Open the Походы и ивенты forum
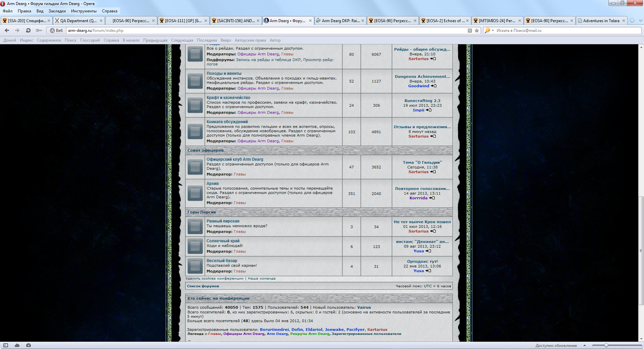This screenshot has height=349, width=644. (x=224, y=73)
